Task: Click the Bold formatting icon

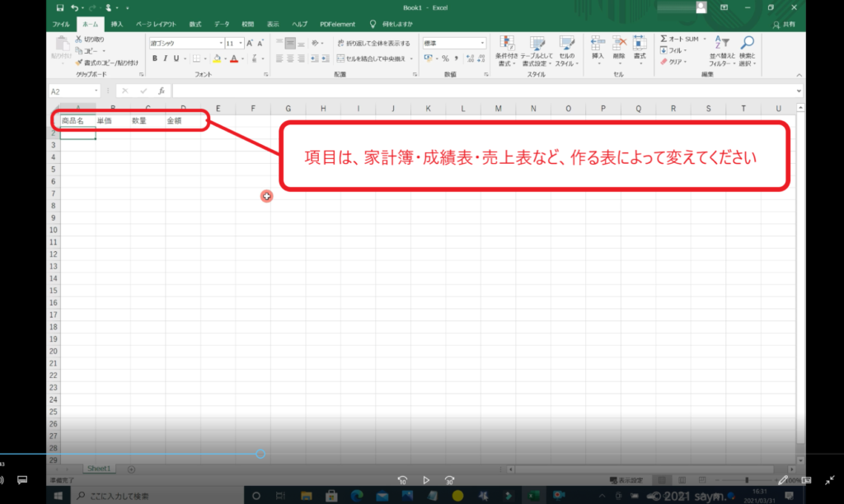Action: coord(154,58)
